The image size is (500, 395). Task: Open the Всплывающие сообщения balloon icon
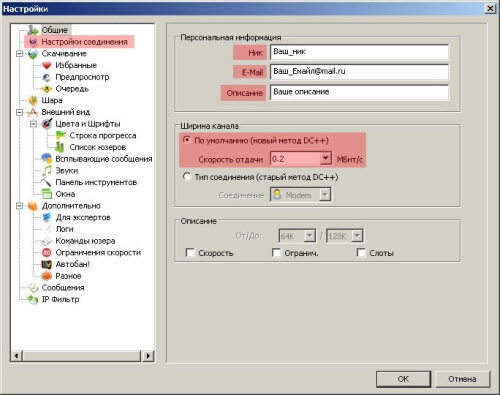click(47, 159)
